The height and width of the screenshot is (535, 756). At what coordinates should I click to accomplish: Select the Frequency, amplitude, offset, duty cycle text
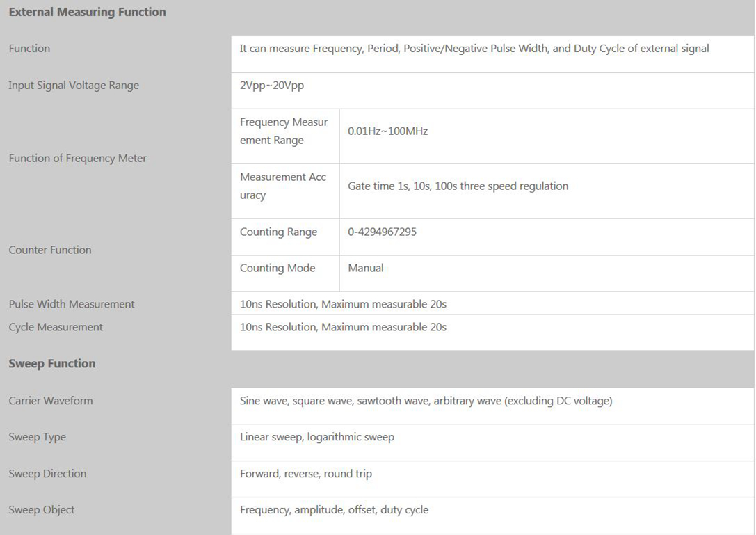tap(334, 510)
